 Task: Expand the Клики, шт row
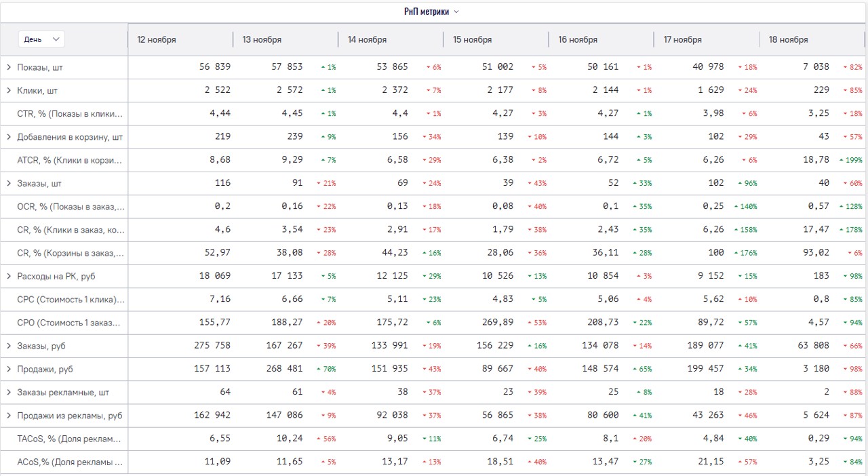pos(9,90)
